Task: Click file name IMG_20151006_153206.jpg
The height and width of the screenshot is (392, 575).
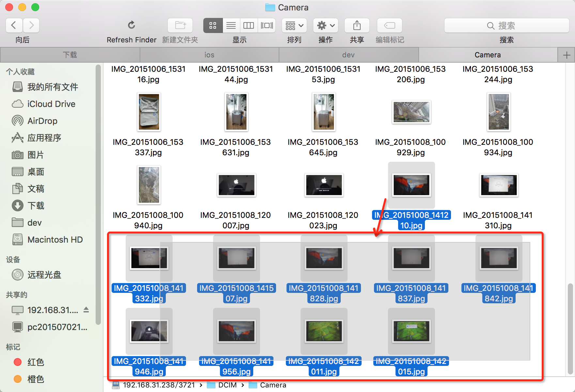Action: [411, 74]
